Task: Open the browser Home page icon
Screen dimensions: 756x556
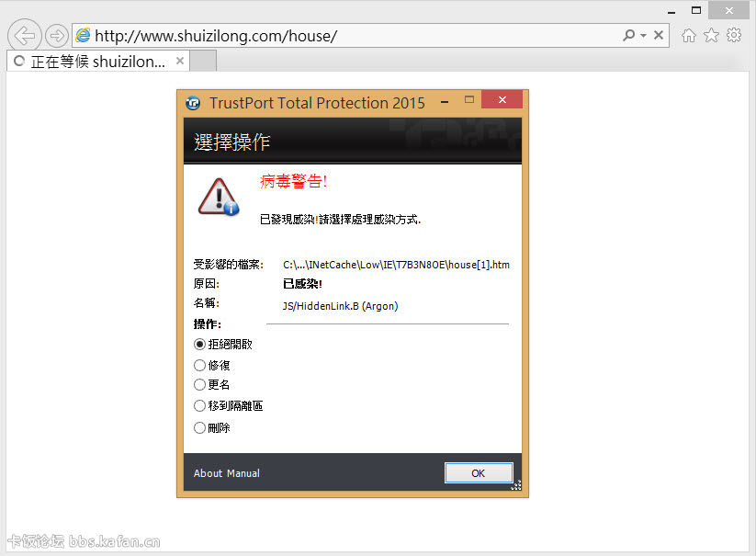Action: 689,35
